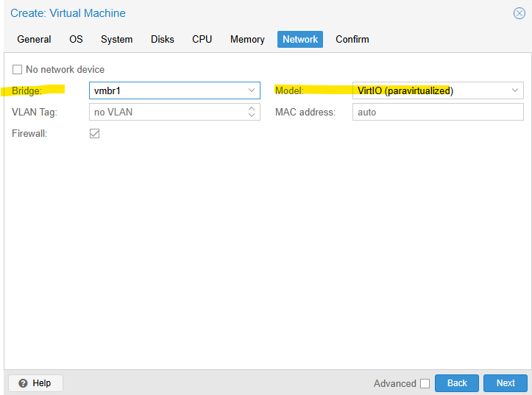Click the MAC address input field
532x395 pixels.
tap(437, 113)
